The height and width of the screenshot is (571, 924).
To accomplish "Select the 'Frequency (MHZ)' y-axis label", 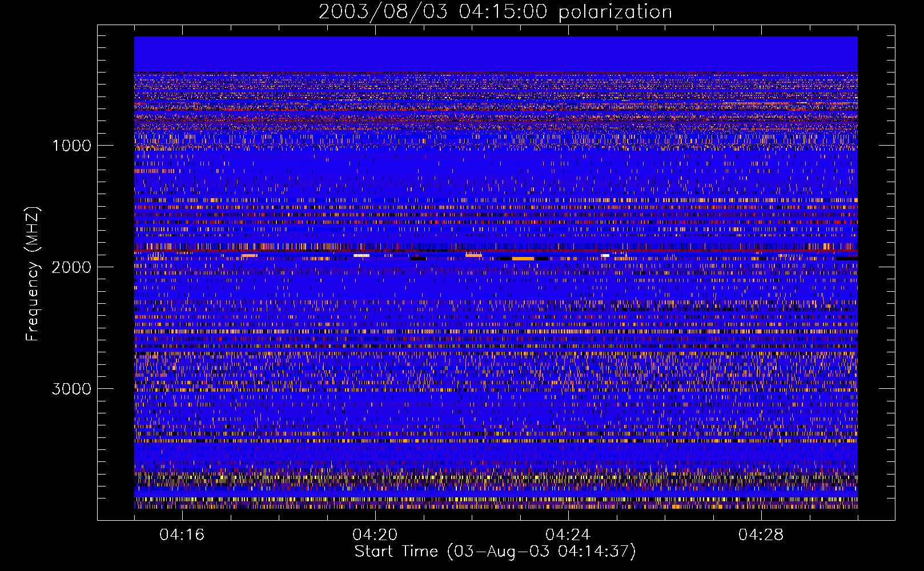I will (33, 274).
